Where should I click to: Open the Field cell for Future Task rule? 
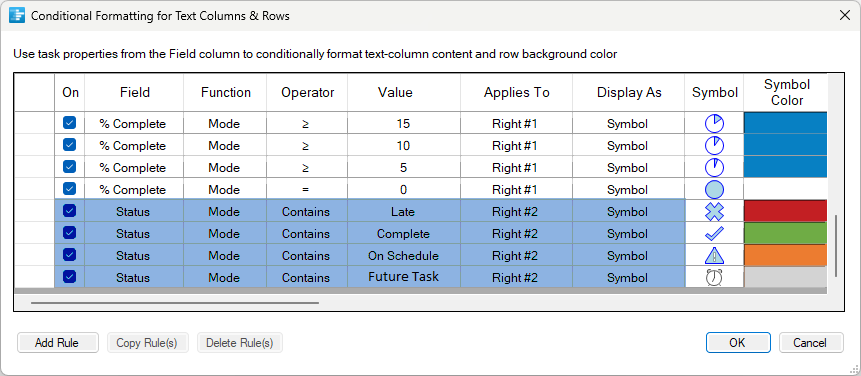click(133, 277)
